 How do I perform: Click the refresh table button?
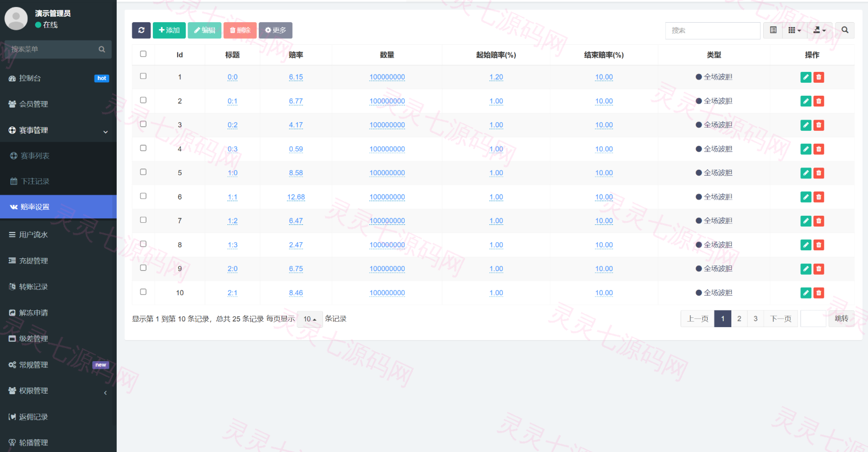point(141,30)
